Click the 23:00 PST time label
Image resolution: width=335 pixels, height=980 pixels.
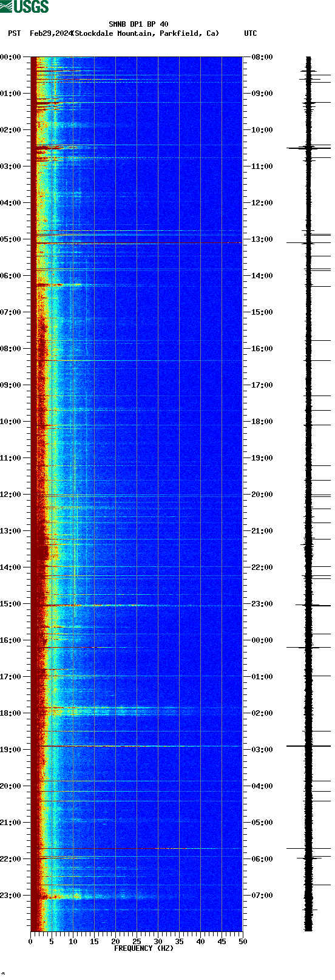(10, 896)
